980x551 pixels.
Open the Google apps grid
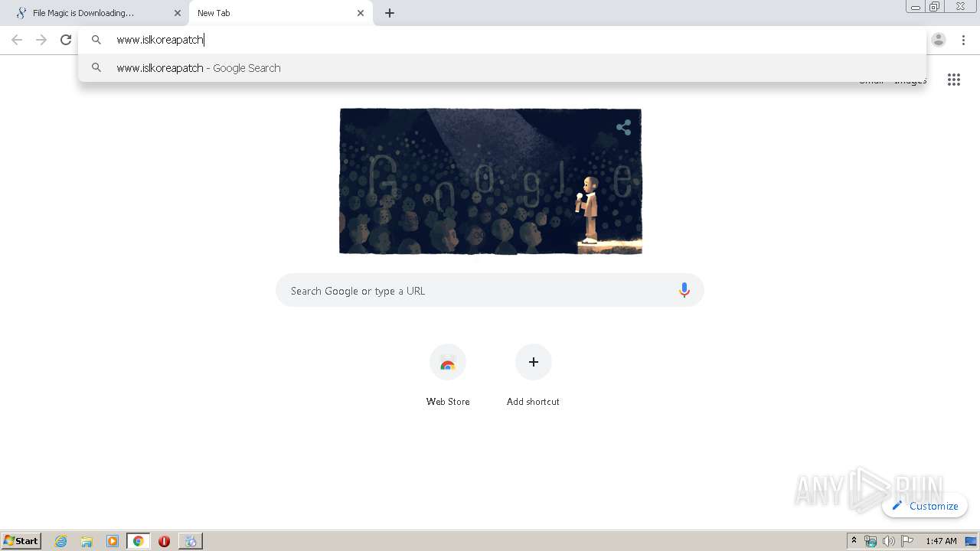pos(954,80)
